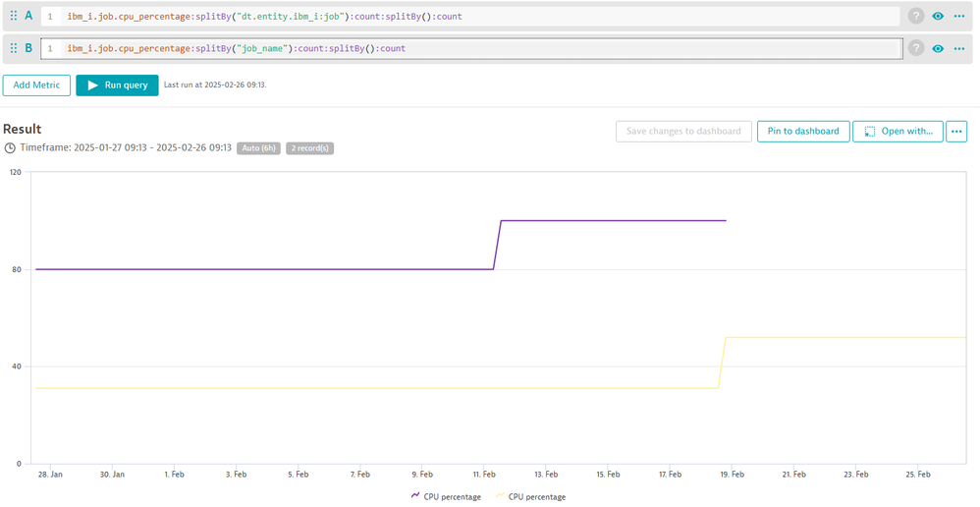
Task: Click the Add Metric button
Action: click(x=36, y=85)
